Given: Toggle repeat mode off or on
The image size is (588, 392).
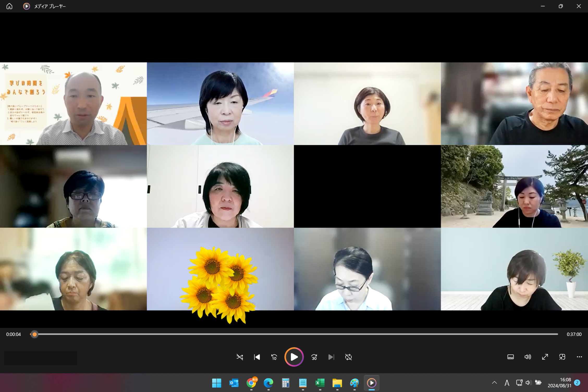Looking at the screenshot, I should (348, 357).
